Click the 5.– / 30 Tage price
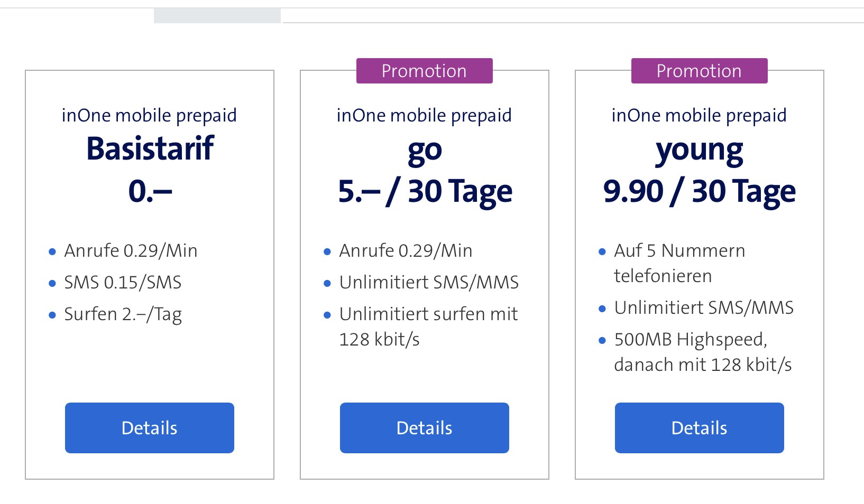The width and height of the screenshot is (864, 504). coord(425,191)
